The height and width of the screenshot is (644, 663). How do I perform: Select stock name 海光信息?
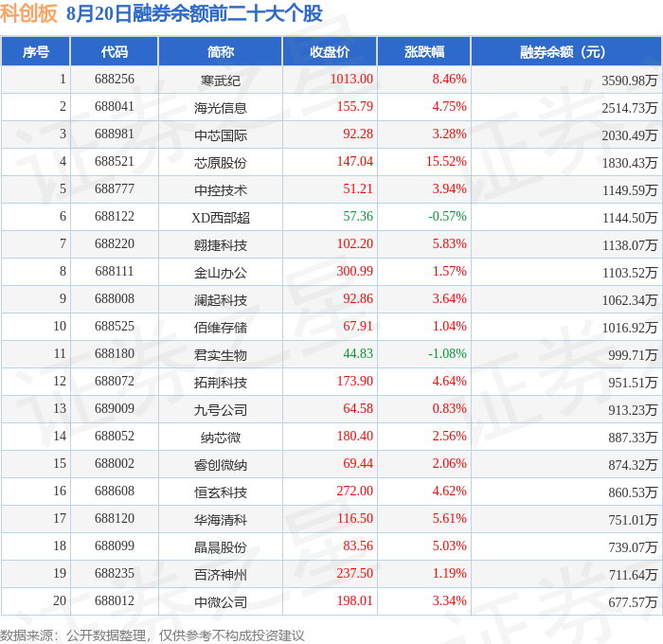pos(221,107)
